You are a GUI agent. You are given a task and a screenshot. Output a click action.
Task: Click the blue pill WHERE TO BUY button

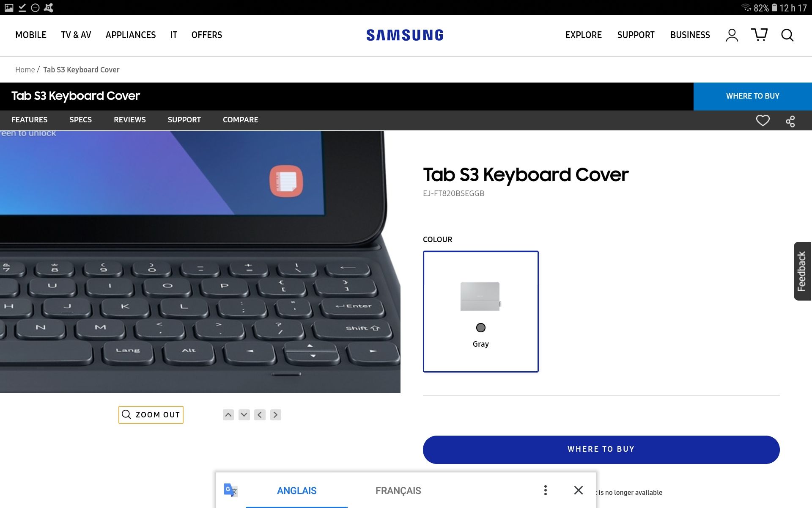[x=601, y=450]
